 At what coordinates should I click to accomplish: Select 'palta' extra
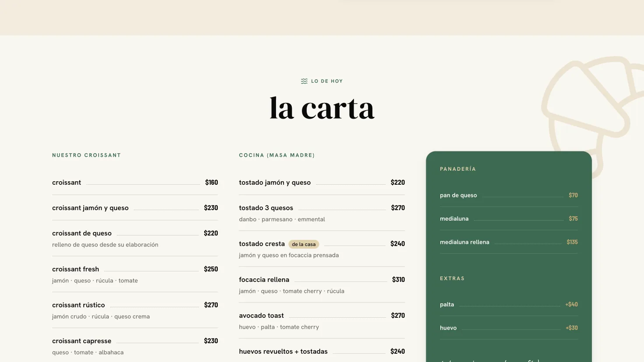click(447, 305)
